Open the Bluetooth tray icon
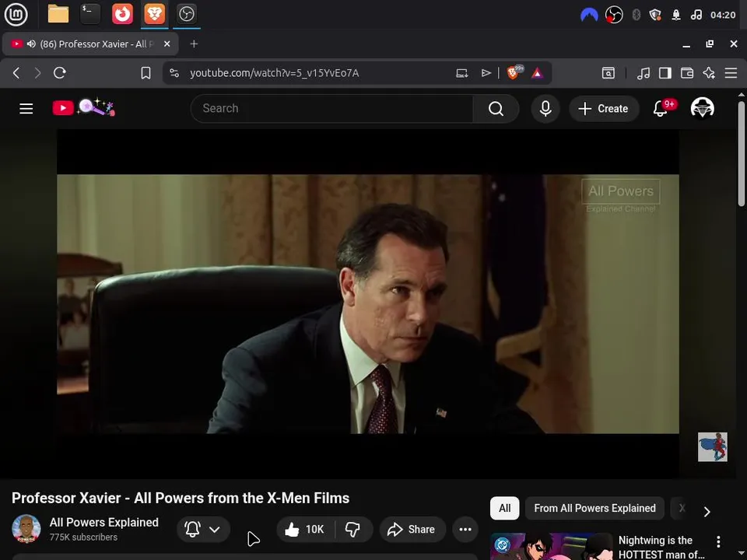The width and height of the screenshot is (747, 560). point(636,16)
